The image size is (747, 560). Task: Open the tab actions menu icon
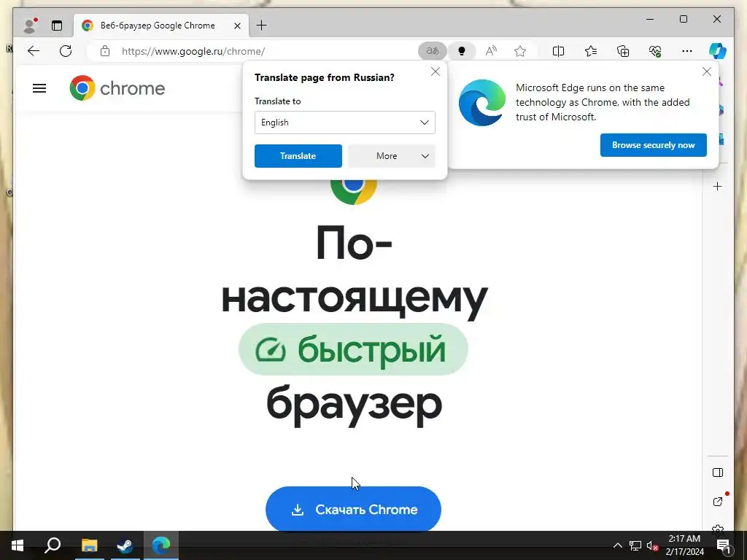click(x=57, y=26)
